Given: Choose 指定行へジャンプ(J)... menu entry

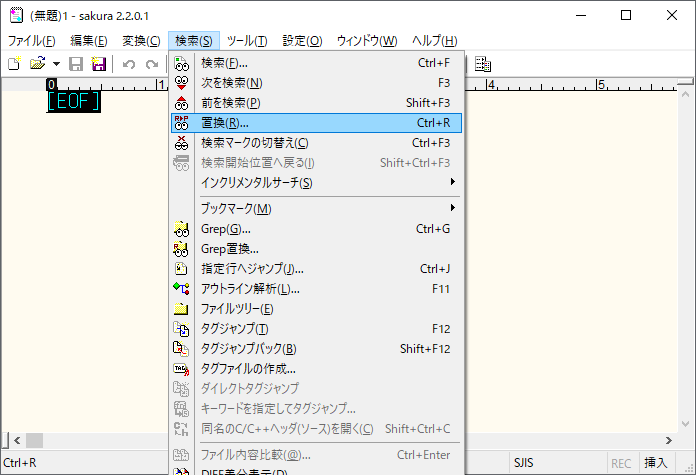Looking at the screenshot, I should tap(316, 269).
